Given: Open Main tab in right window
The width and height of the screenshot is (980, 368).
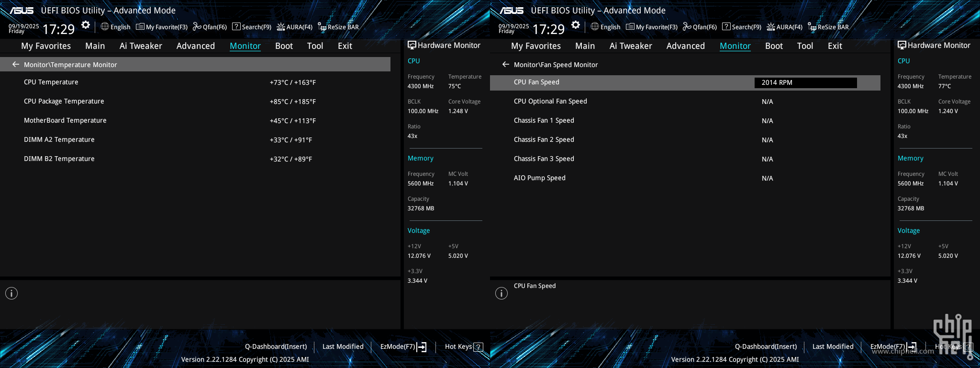Looking at the screenshot, I should (585, 46).
